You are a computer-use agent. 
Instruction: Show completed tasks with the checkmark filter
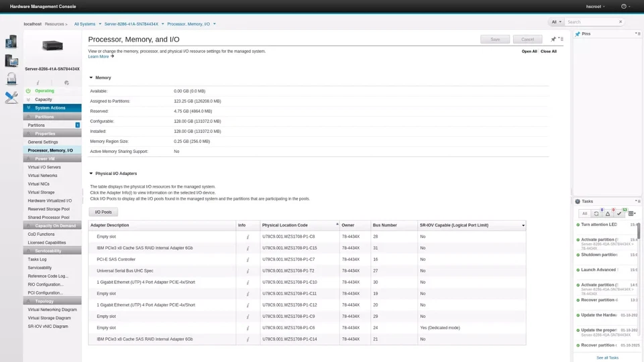tap(621, 213)
